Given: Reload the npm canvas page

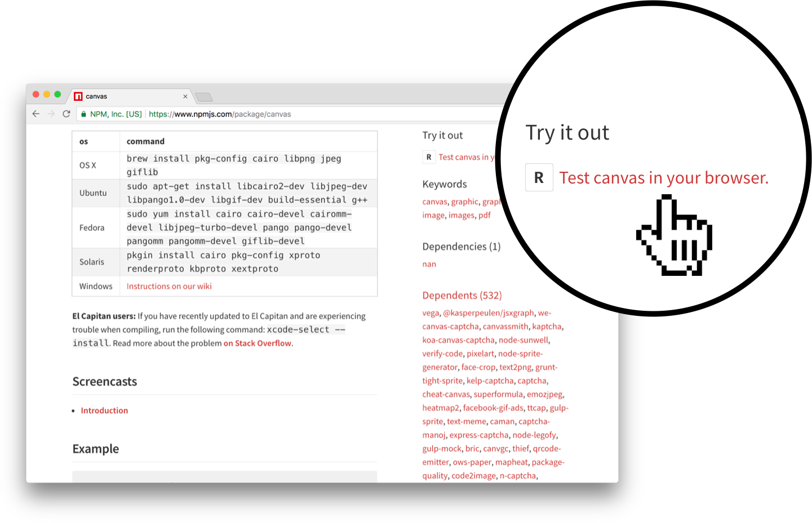Looking at the screenshot, I should [66, 114].
